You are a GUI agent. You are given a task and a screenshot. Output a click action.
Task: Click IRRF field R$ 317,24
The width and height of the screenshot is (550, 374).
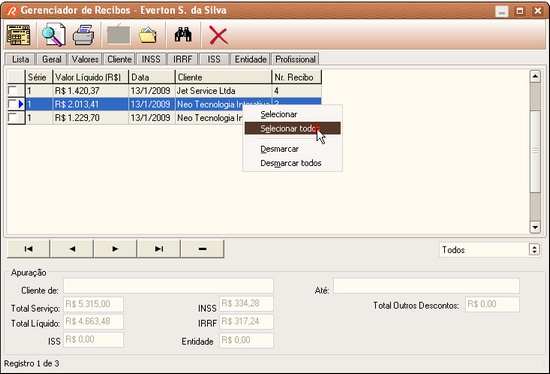click(246, 322)
